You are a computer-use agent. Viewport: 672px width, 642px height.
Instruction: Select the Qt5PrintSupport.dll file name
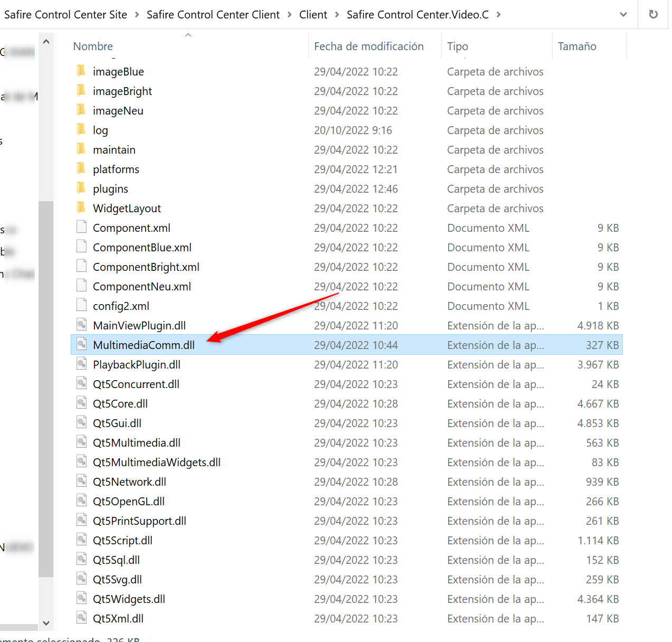coord(139,521)
